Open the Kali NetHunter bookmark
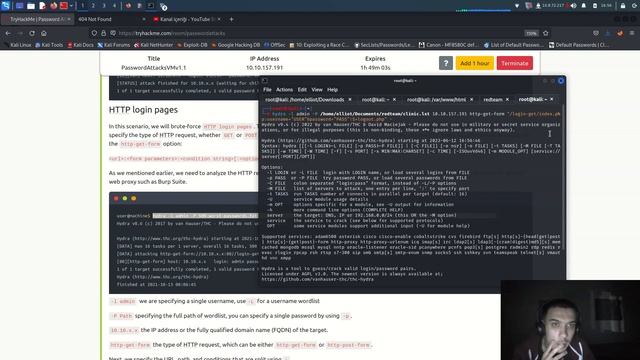The image size is (640, 360). 153,45
